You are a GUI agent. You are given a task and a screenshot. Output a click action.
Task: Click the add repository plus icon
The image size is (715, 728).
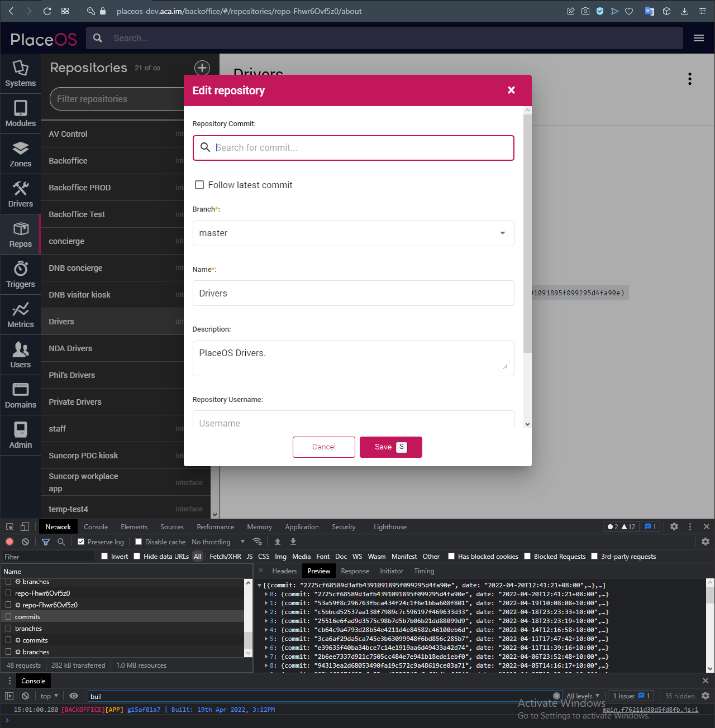pos(202,68)
